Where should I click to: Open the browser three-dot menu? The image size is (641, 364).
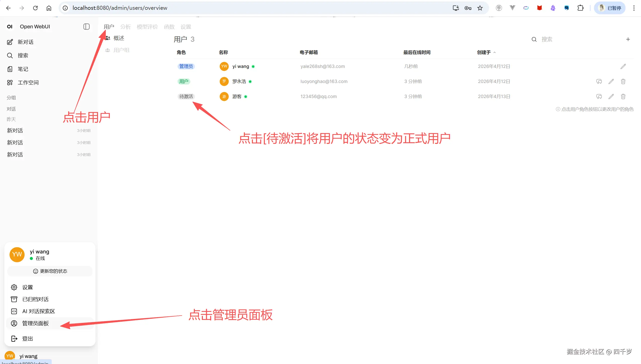point(634,8)
